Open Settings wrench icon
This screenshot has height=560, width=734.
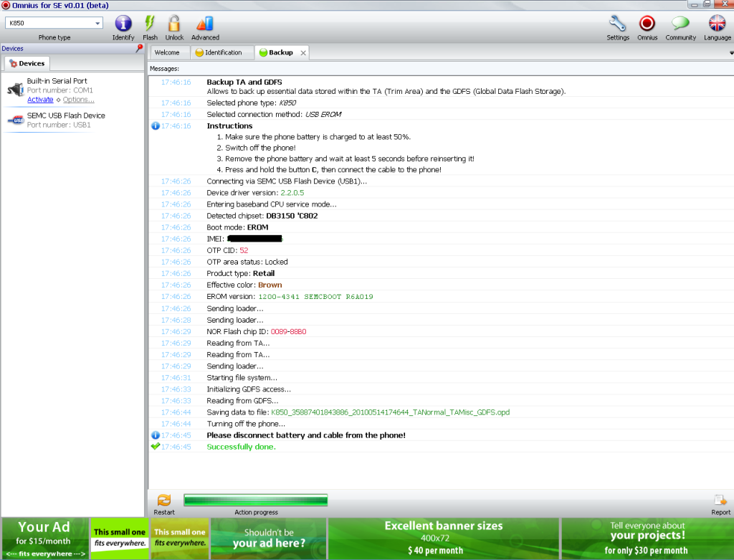click(x=617, y=24)
